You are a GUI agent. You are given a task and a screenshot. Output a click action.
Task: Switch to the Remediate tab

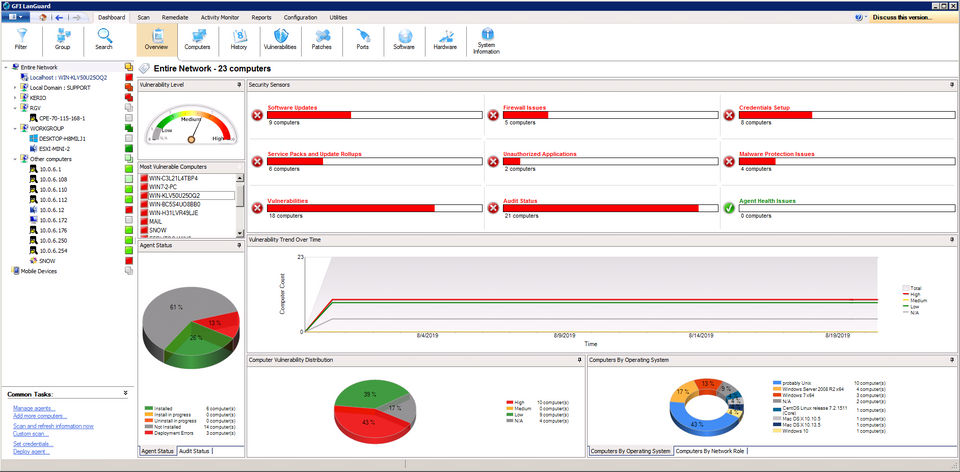175,18
